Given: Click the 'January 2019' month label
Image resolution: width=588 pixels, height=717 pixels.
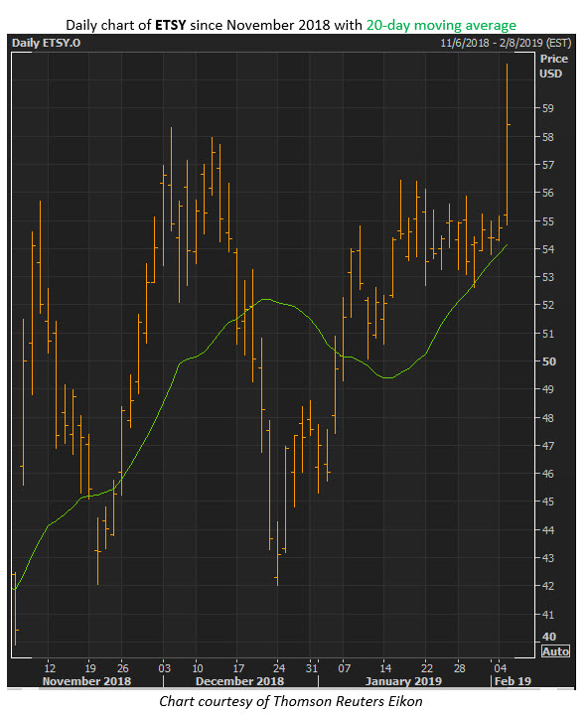Looking at the screenshot, I should click(403, 681).
